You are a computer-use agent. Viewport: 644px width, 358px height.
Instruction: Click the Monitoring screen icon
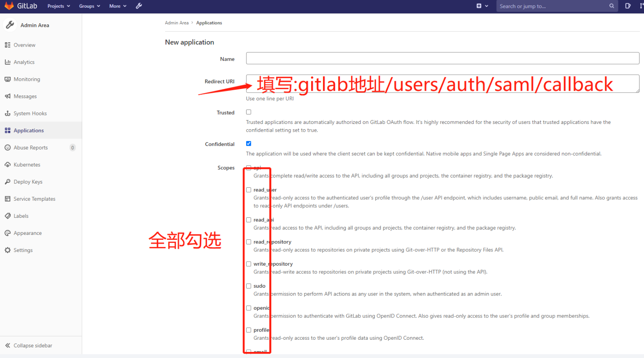8,79
